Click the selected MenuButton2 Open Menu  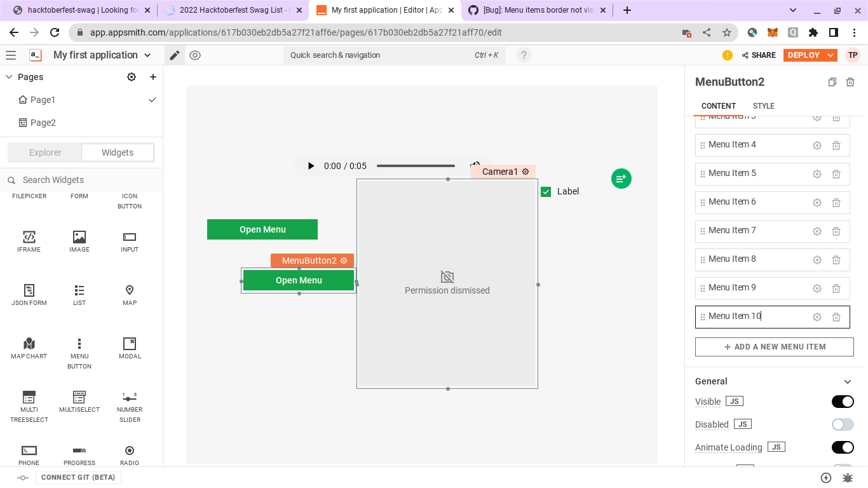(299, 280)
